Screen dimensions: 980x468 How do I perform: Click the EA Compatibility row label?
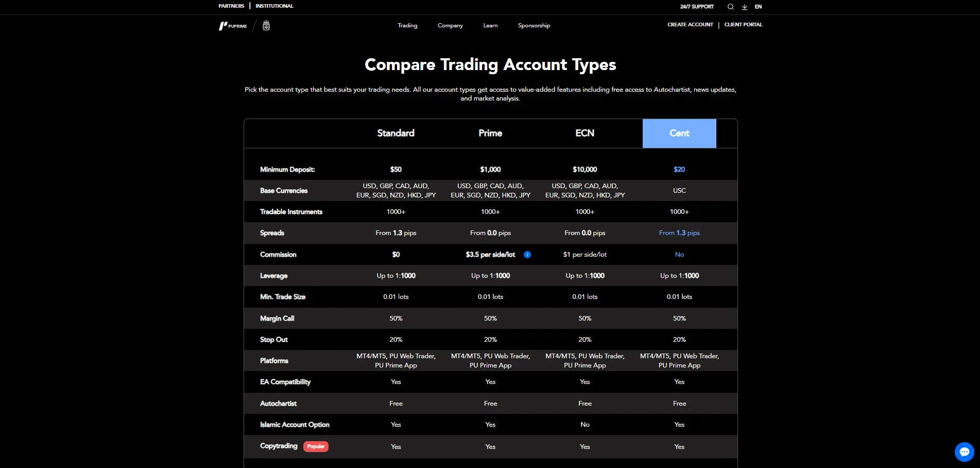click(x=285, y=382)
